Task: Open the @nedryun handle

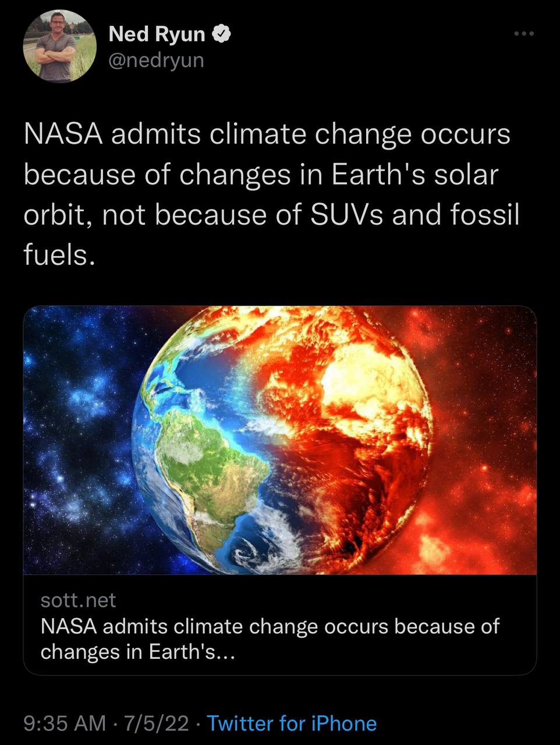Action: click(x=156, y=60)
